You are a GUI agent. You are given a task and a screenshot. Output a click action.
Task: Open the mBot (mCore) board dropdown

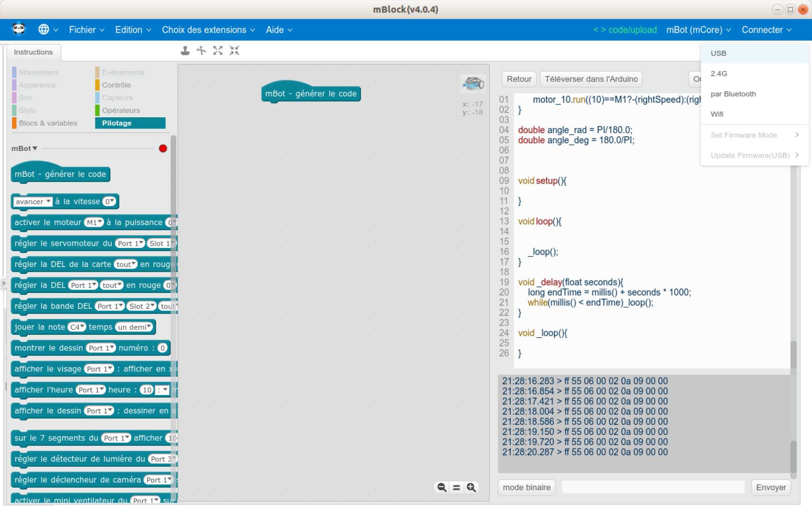pos(698,30)
